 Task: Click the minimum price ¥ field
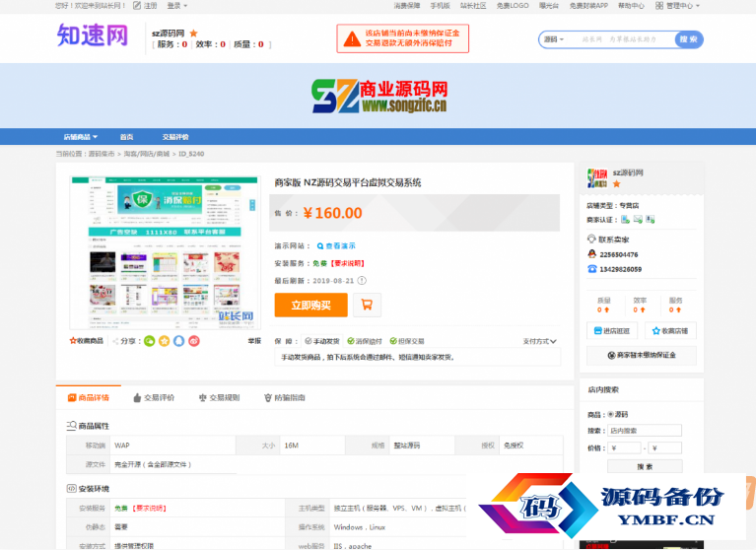point(624,448)
